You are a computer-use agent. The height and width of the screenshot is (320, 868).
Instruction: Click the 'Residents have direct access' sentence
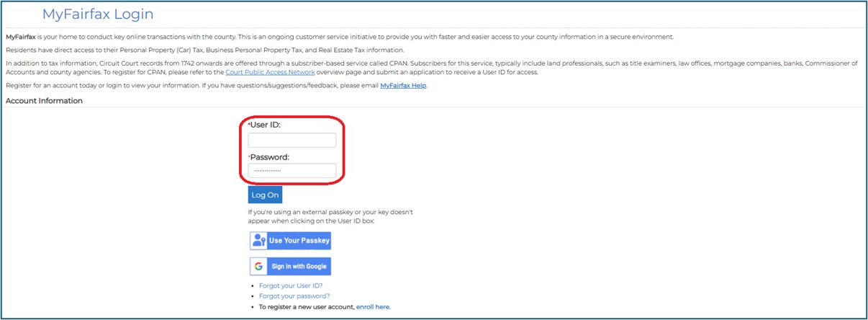click(205, 50)
